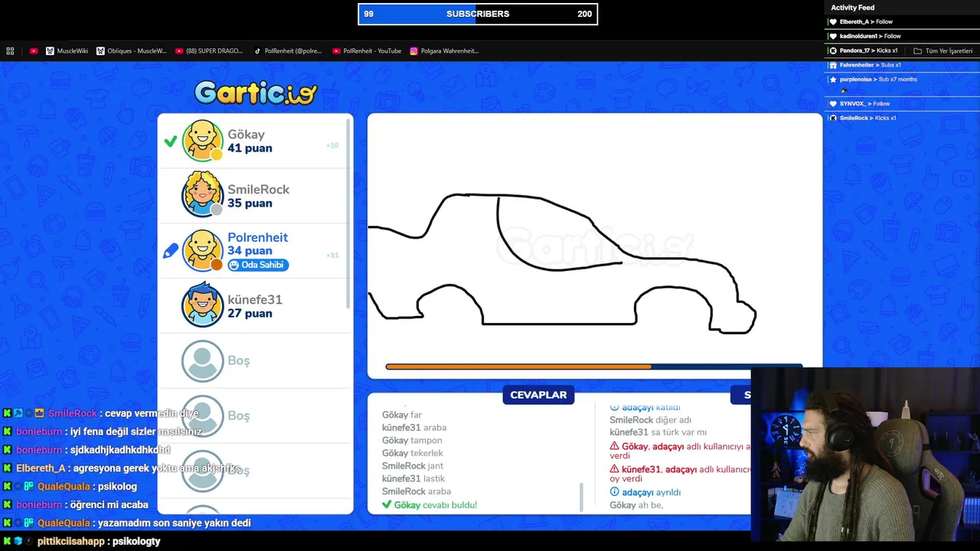Click SmileRock's player avatar
980x551 pixels.
[202, 195]
